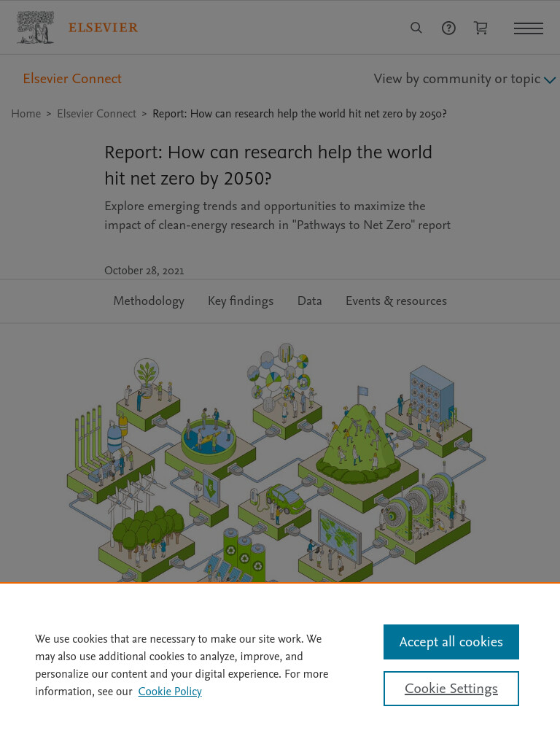Image resolution: width=560 pixels, height=747 pixels.
Task: Click the article date October 28, 2021
Action: (144, 271)
